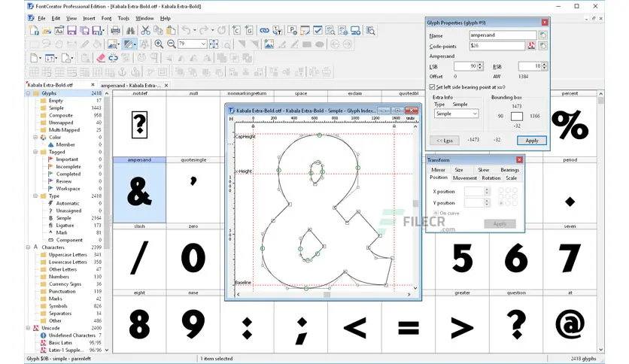Collapse the Characters tree group
This screenshot has height=364, width=629.
coord(27,247)
